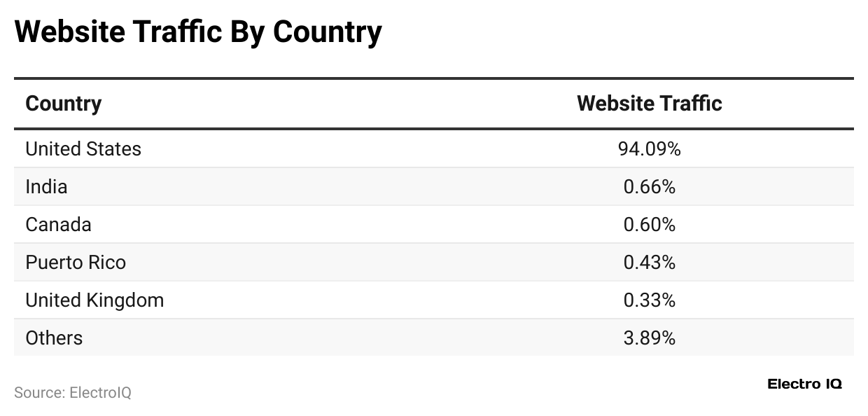Click the 0.33% traffic value

(x=649, y=300)
